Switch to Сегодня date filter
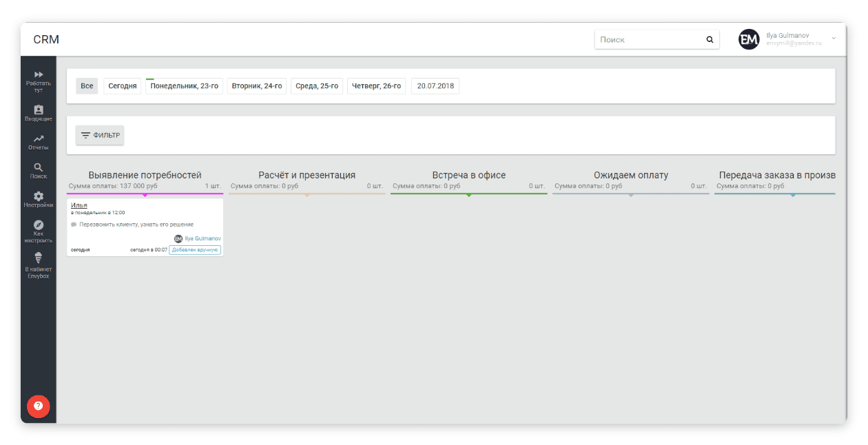The width and height of the screenshot is (868, 445). pyautogui.click(x=122, y=86)
